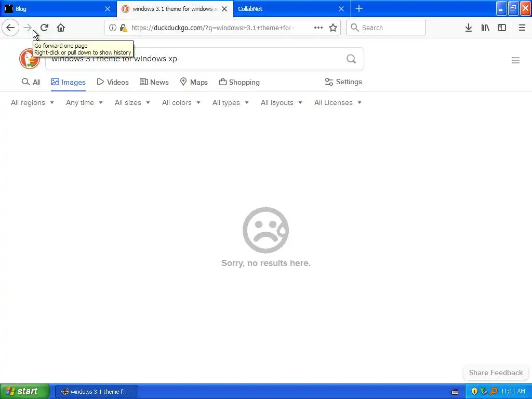Switch to Maps results
The image size is (532, 399).
(193, 82)
